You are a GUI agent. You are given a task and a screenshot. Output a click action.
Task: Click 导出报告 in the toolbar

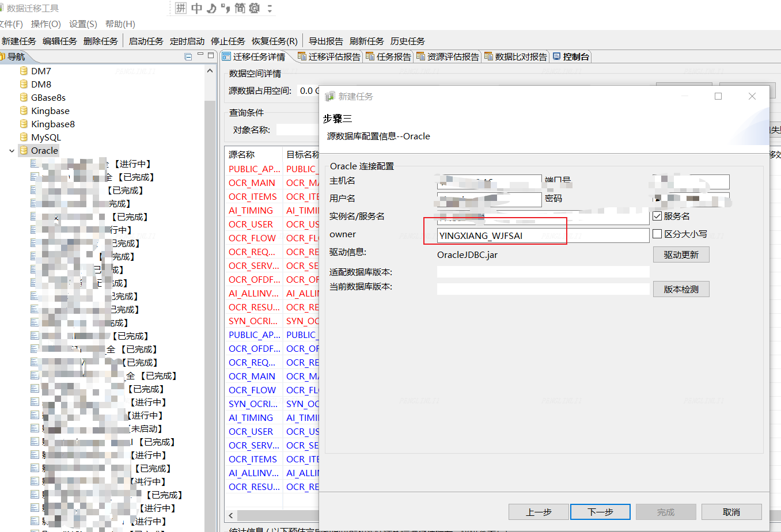326,41
